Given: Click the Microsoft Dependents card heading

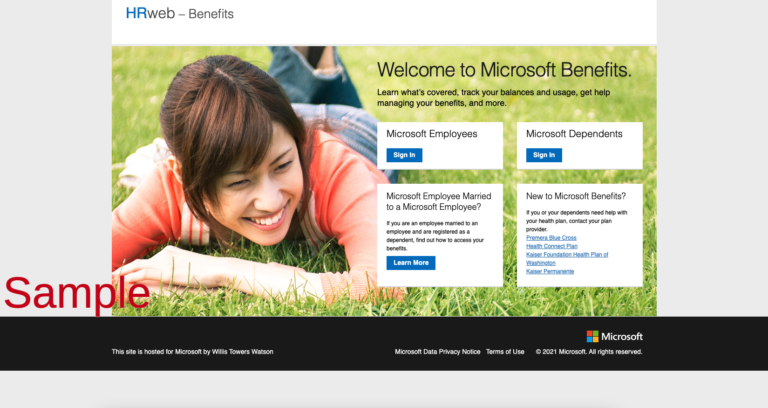Looking at the screenshot, I should point(574,134).
